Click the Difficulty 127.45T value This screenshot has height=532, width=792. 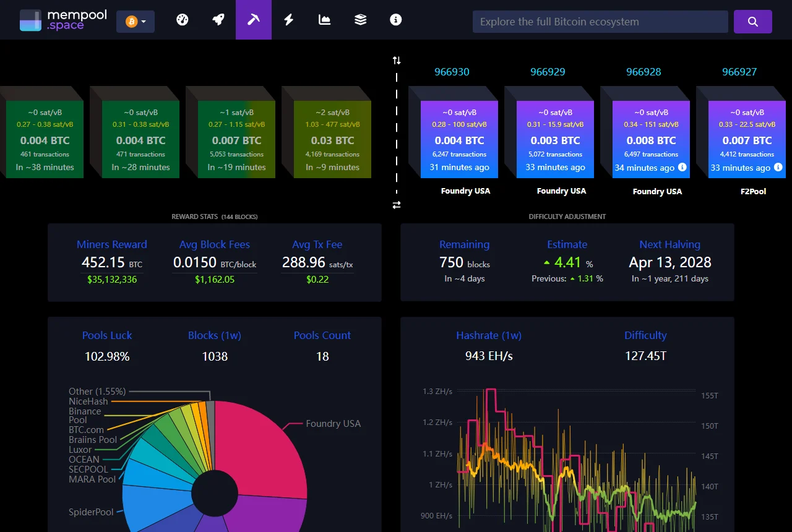pos(645,356)
